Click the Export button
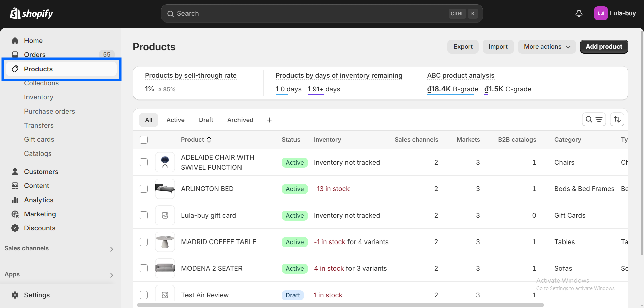 463,47
